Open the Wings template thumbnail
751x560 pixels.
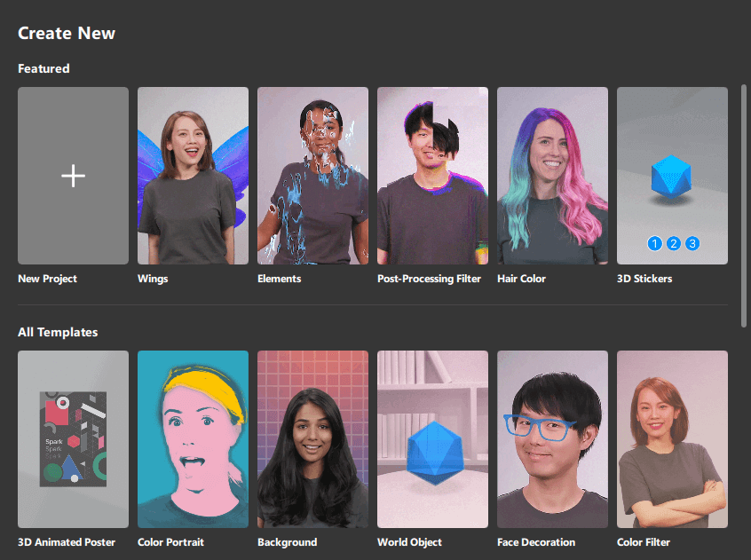193,176
